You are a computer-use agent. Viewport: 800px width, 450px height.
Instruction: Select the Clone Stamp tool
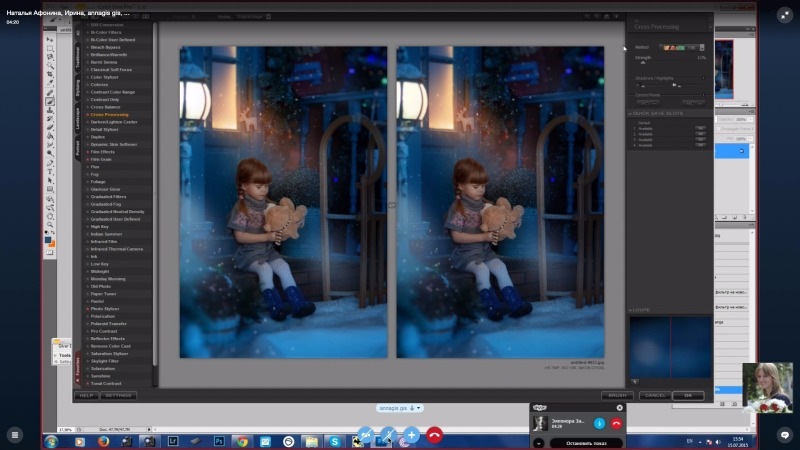tap(49, 110)
